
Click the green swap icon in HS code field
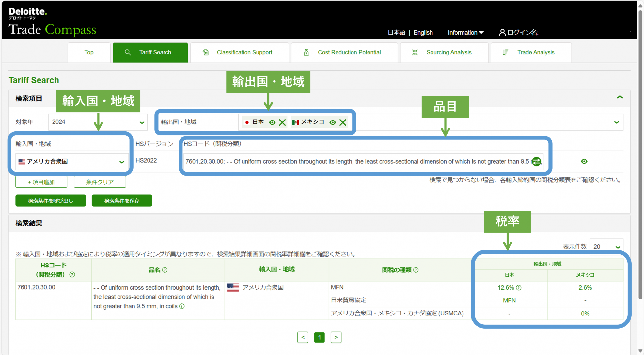click(x=536, y=161)
